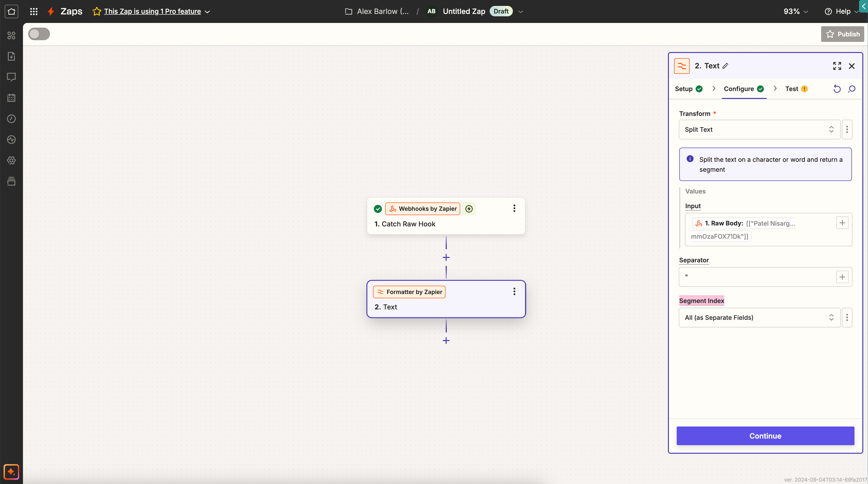Image resolution: width=868 pixels, height=484 pixels.
Task: Click the Publish button
Action: [842, 34]
